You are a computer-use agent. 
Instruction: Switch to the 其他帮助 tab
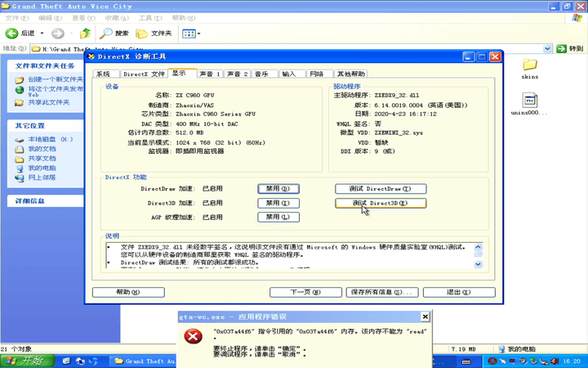351,74
